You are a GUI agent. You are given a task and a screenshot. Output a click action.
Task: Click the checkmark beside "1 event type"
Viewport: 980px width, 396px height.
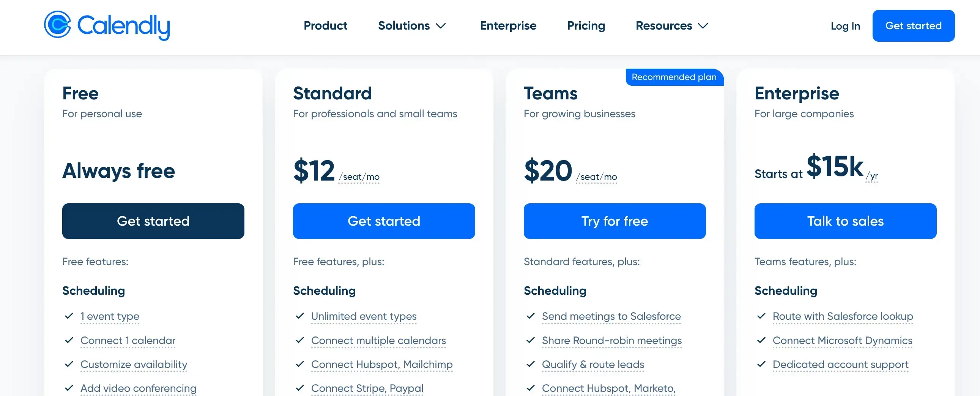coord(69,316)
